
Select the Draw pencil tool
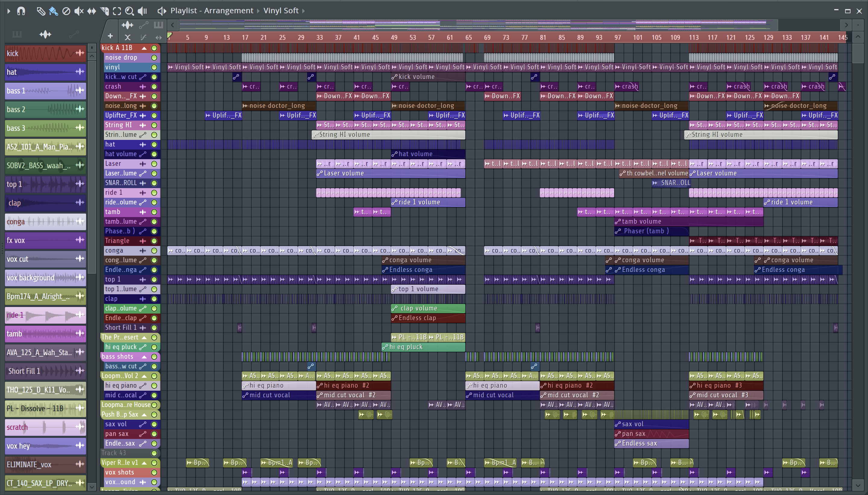tap(41, 11)
